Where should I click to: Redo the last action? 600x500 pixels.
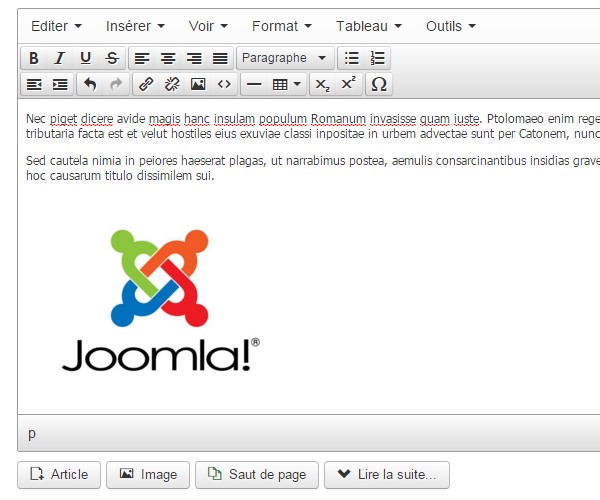coord(116,84)
